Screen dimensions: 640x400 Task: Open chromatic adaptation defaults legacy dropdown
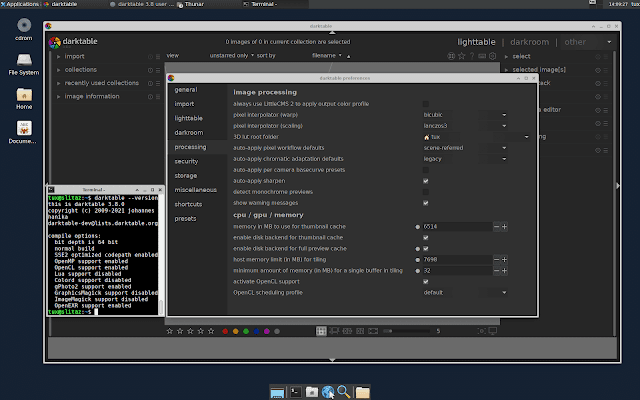pos(465,159)
